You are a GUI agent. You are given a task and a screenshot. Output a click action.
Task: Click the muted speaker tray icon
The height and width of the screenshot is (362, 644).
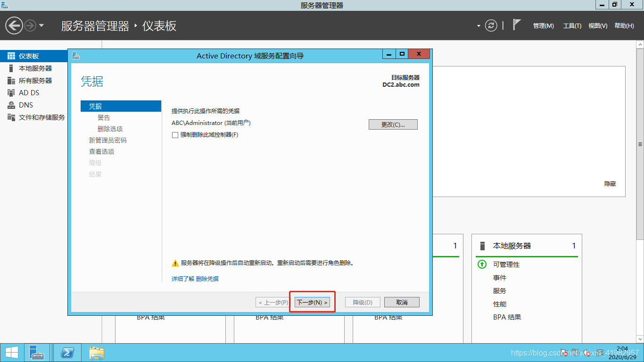coord(587,353)
